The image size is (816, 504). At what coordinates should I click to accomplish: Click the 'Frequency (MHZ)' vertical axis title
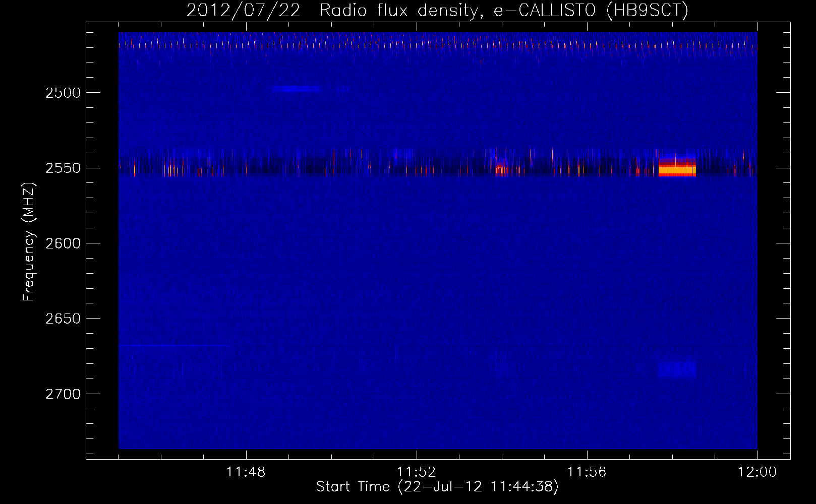pyautogui.click(x=29, y=242)
